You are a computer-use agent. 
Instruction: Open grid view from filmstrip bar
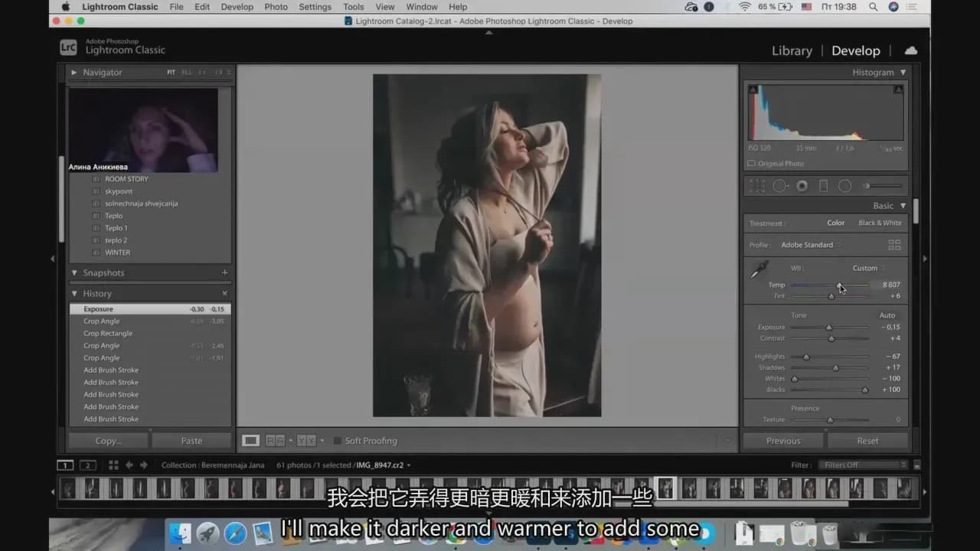pos(113,465)
